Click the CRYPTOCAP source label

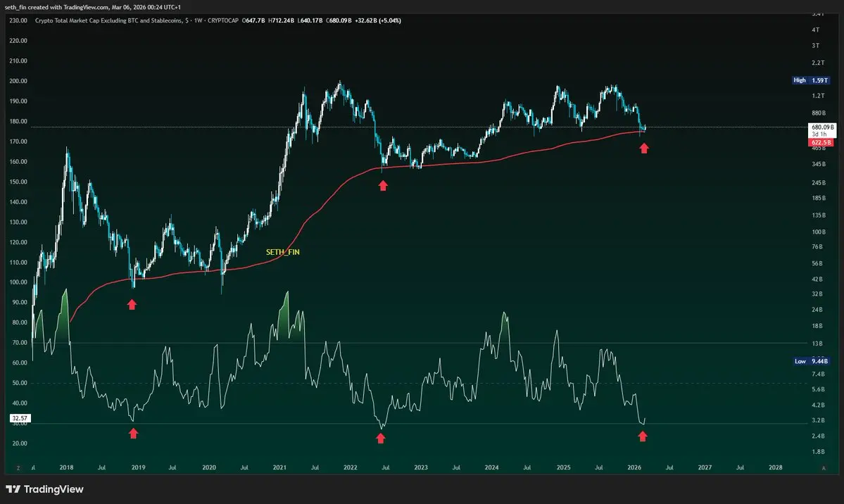click(223, 20)
